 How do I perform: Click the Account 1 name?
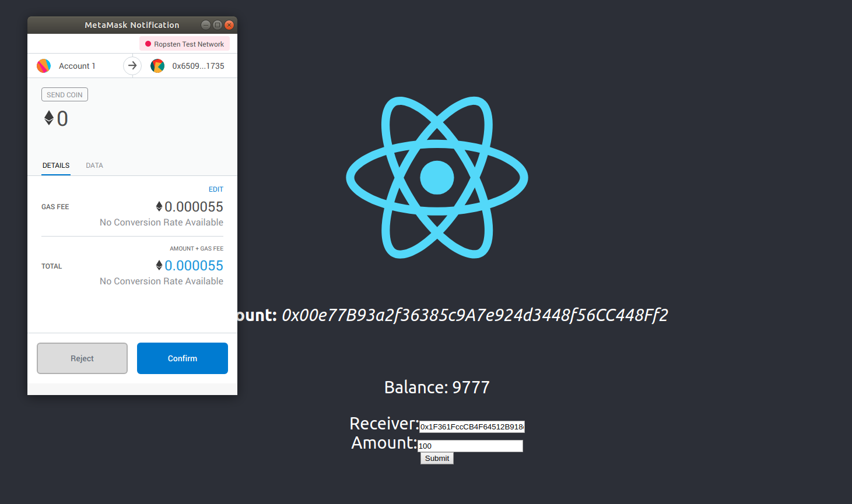click(77, 66)
